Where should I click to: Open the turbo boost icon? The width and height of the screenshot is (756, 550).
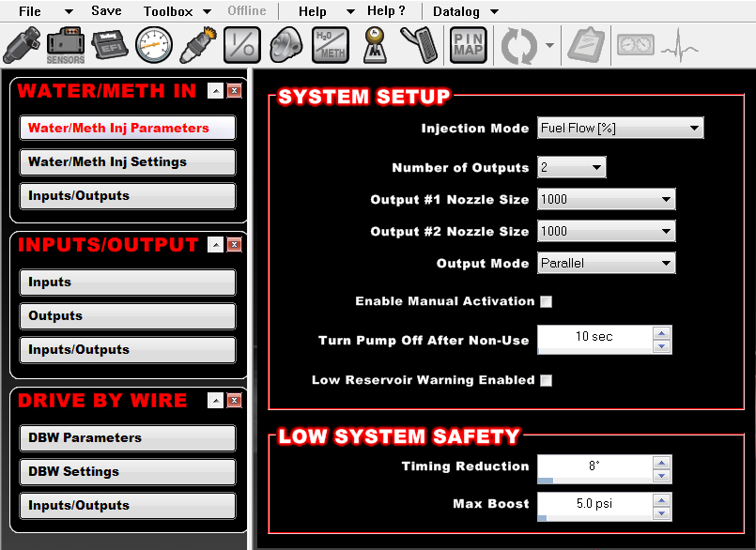pyautogui.click(x=286, y=45)
